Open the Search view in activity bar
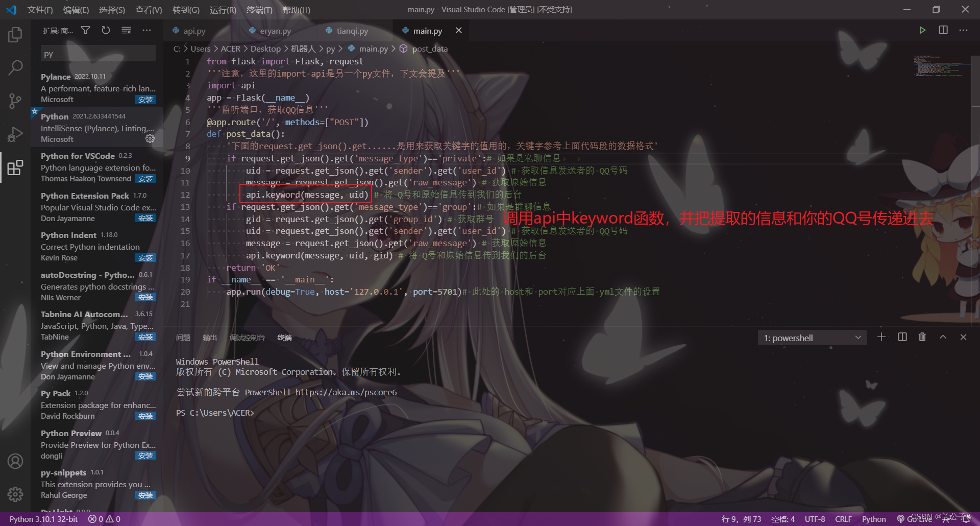The width and height of the screenshot is (980, 526). tap(15, 67)
